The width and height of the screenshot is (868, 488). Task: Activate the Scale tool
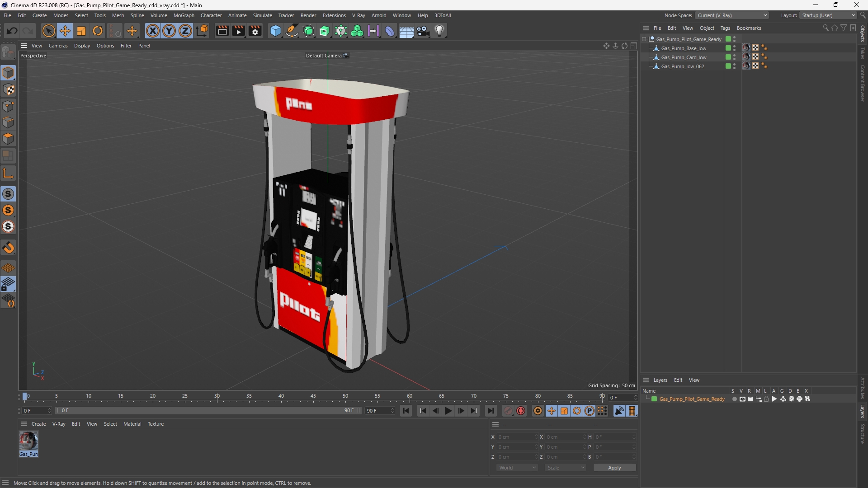pyautogui.click(x=81, y=31)
